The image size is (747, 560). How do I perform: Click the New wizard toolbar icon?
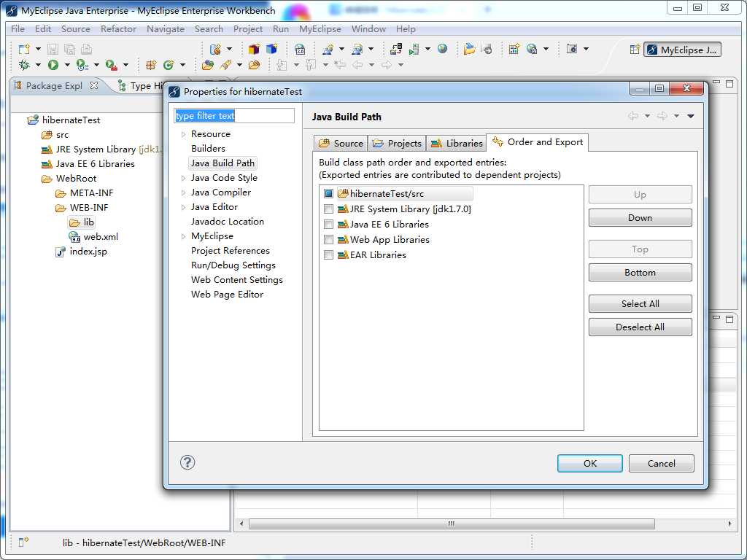pyautogui.click(x=24, y=49)
